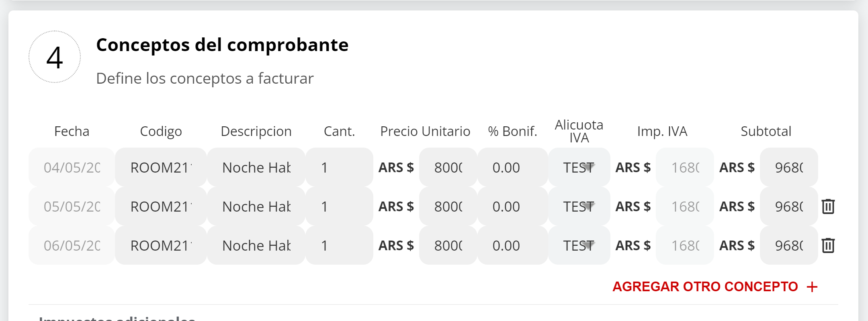The width and height of the screenshot is (868, 321).
Task: Select Cant. quantity field in third row
Action: click(x=339, y=245)
